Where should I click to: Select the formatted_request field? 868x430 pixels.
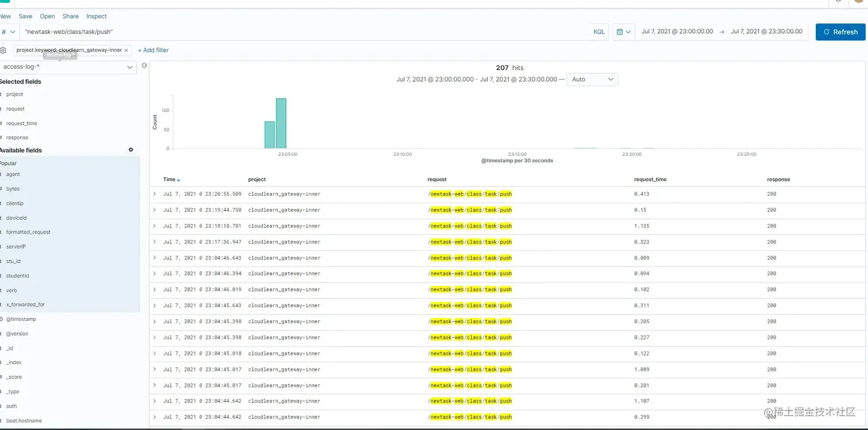29,233
